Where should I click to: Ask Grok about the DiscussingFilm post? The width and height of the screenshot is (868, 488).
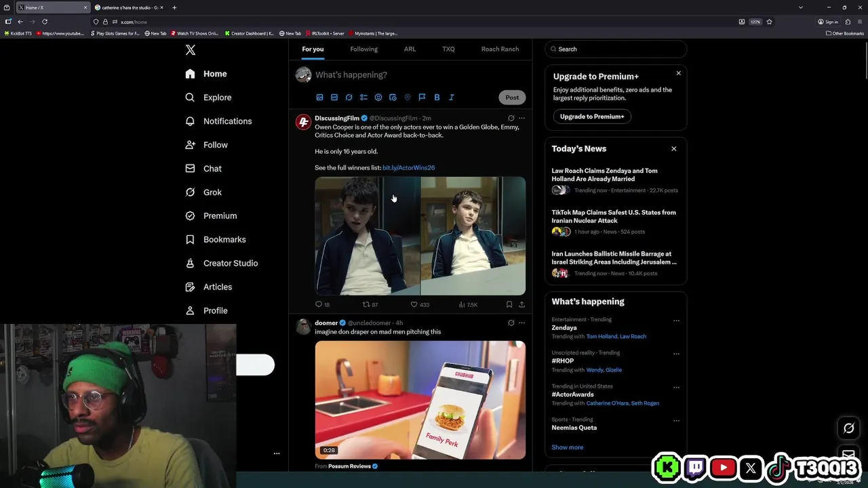pyautogui.click(x=511, y=118)
